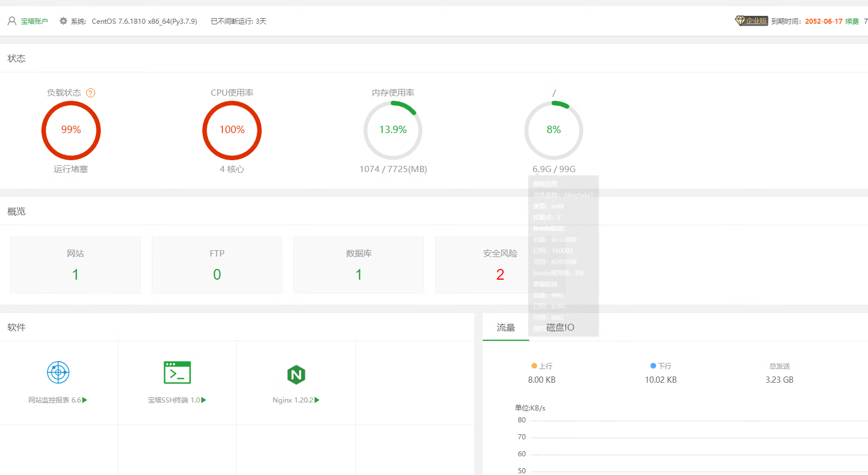Click the 续费 renew link

pyautogui.click(x=852, y=21)
